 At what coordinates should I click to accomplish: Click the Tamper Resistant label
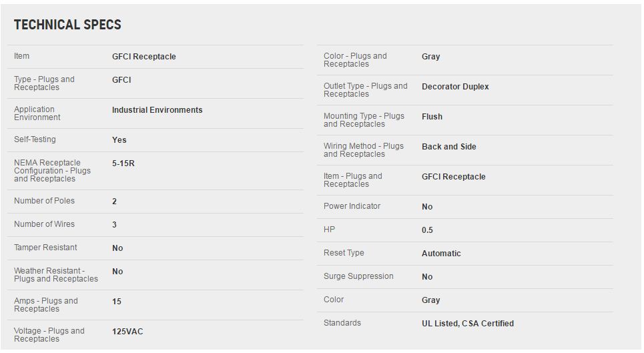(45, 248)
